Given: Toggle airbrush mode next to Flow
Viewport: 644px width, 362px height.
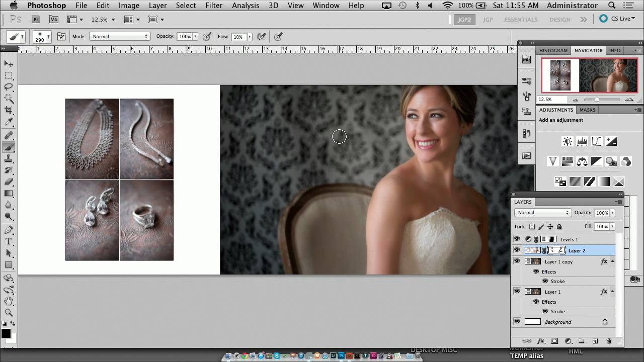Looking at the screenshot, I should [261, 36].
